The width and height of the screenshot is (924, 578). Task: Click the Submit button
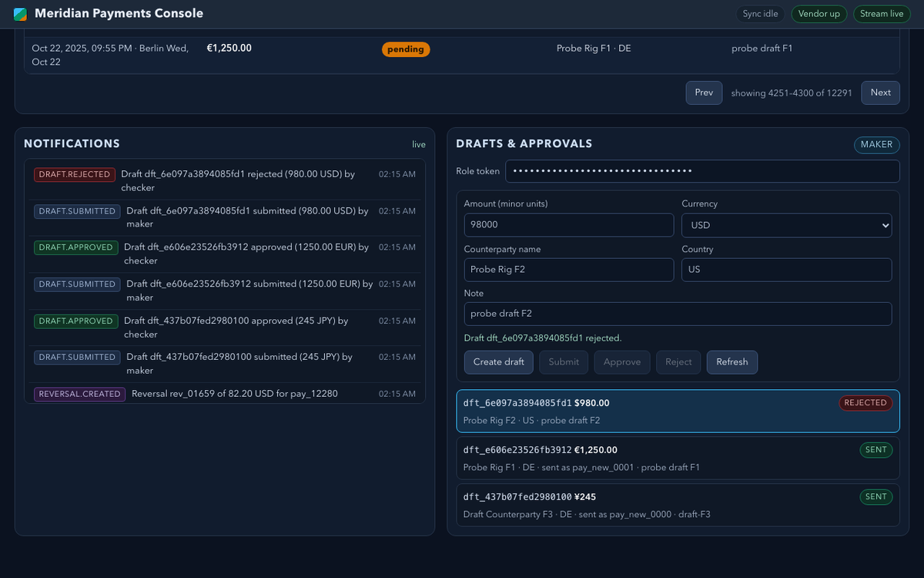564,362
